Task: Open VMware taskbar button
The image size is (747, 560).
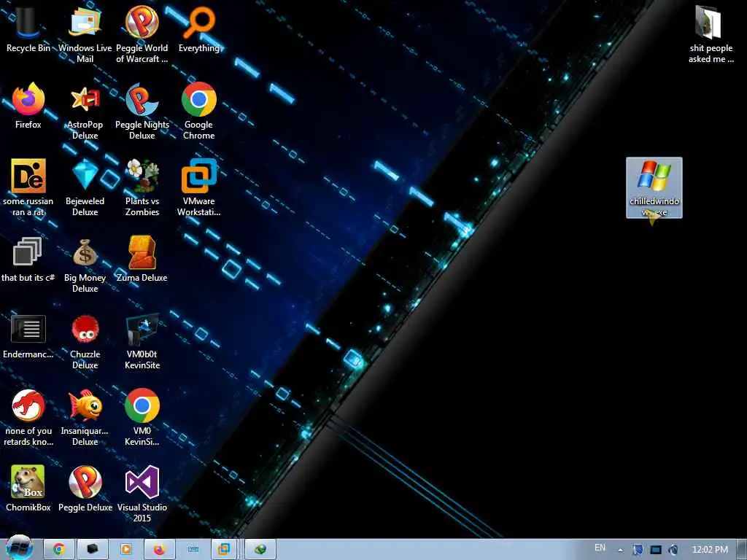Action: click(224, 550)
